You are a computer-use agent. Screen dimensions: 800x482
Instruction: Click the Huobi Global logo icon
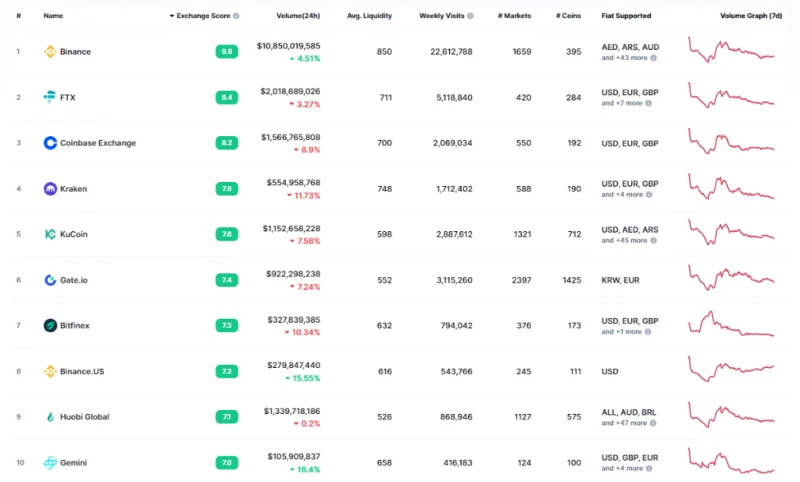[50, 417]
